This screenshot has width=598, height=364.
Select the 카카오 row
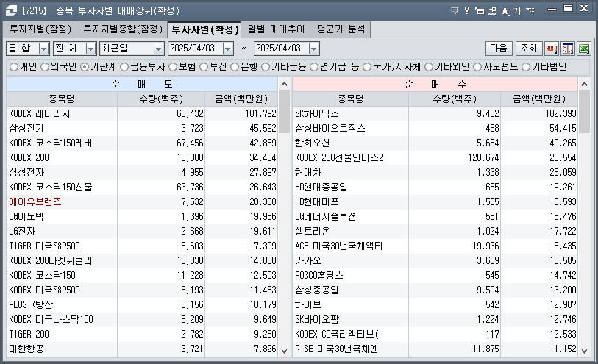[x=435, y=261]
